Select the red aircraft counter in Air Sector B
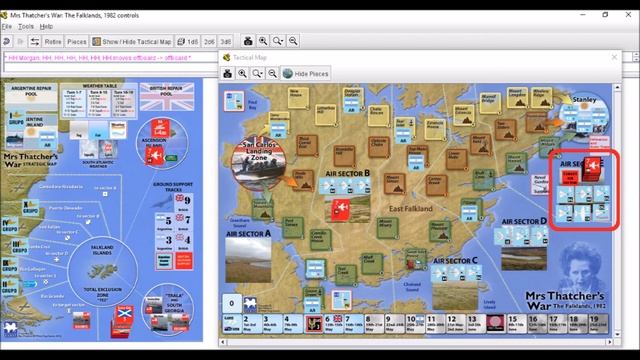This screenshot has height=360, width=640. 340,210
